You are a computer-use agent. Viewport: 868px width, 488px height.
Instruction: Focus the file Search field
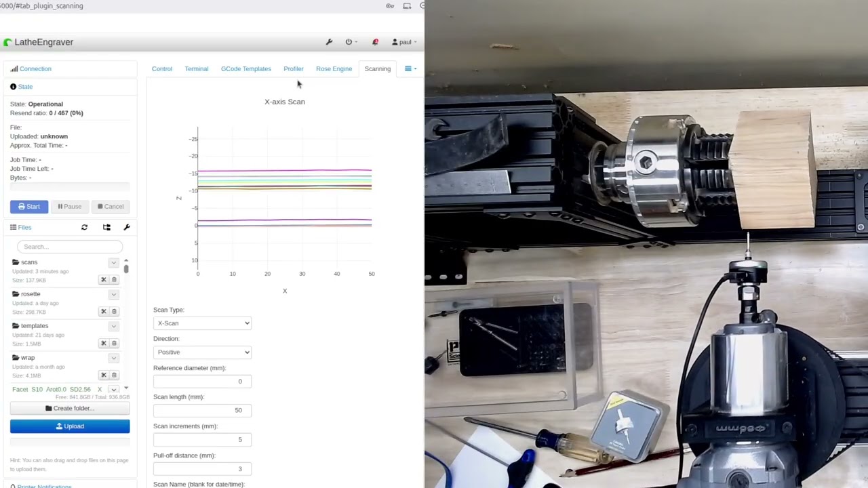70,247
